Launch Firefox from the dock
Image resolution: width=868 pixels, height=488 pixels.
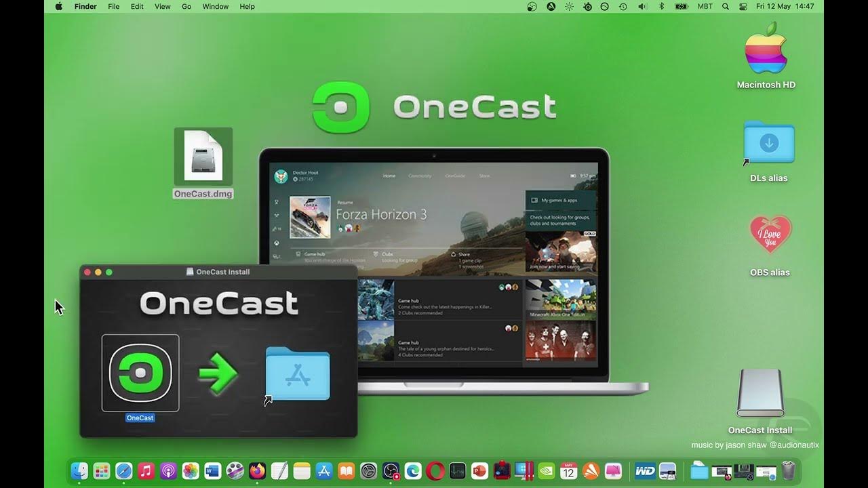coord(257,470)
